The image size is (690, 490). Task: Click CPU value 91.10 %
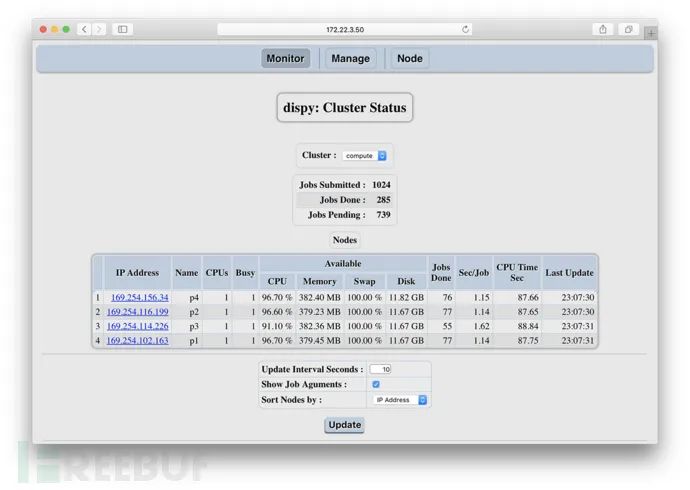[x=277, y=326]
